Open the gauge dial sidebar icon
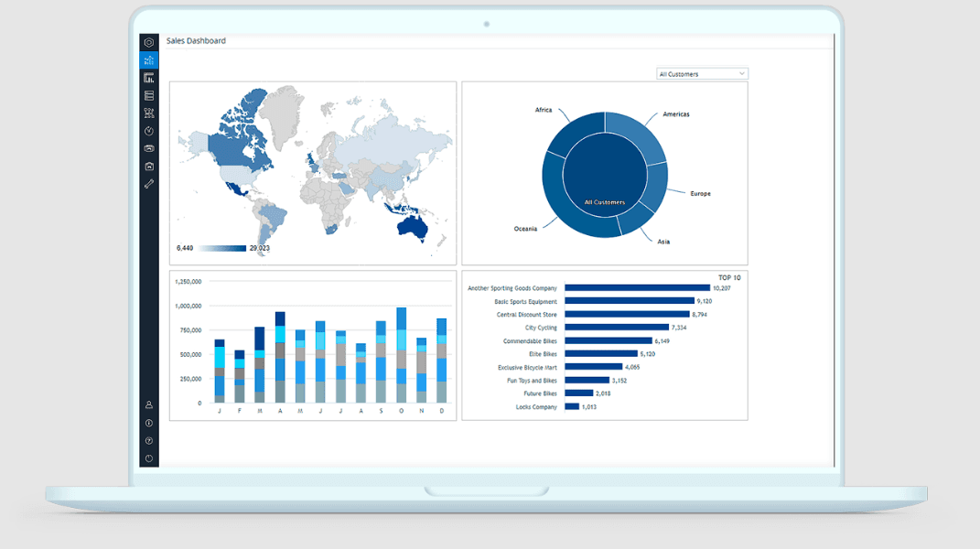The width and height of the screenshot is (980, 549). [149, 131]
